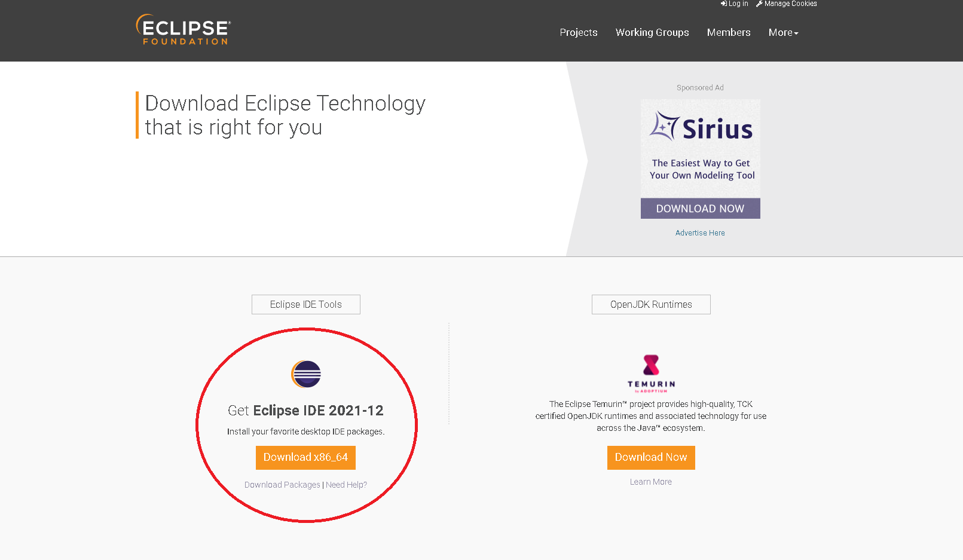Screen dimensions: 963x560
Task: Go to Working Groups
Action: click(652, 32)
